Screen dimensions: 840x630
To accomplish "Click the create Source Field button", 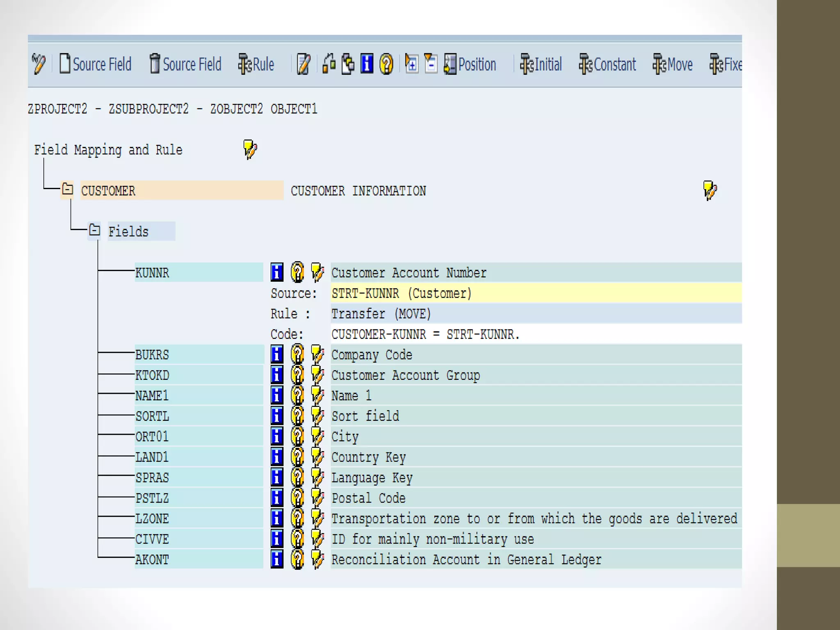I will coord(96,64).
